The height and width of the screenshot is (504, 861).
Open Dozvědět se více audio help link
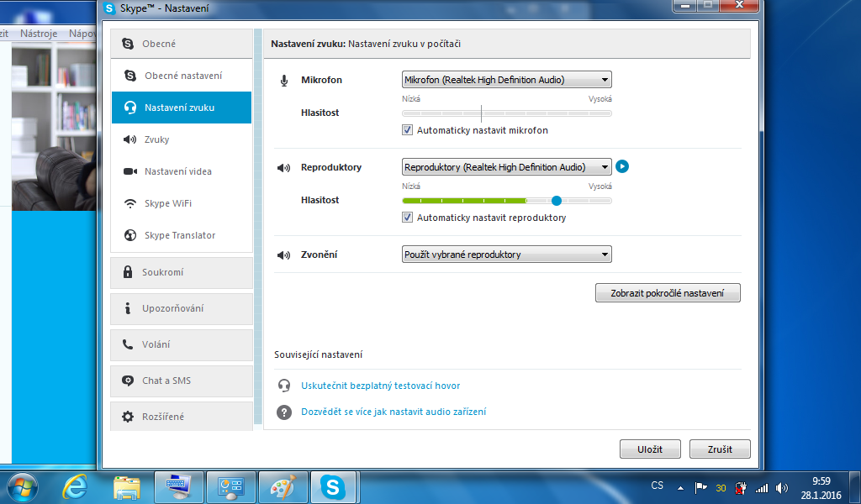click(394, 412)
